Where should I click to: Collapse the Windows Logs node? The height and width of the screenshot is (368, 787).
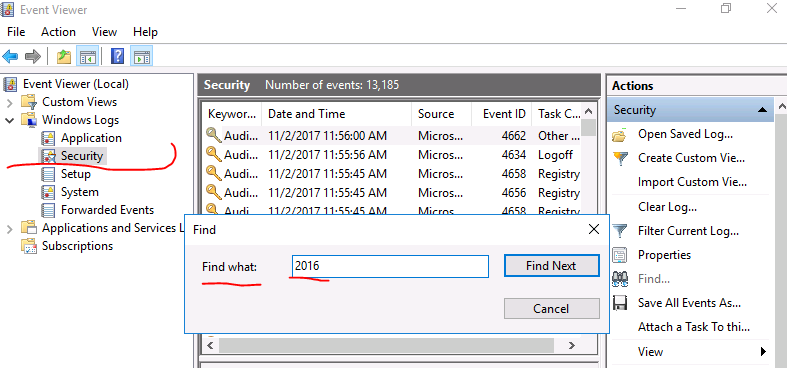pyautogui.click(x=10, y=120)
